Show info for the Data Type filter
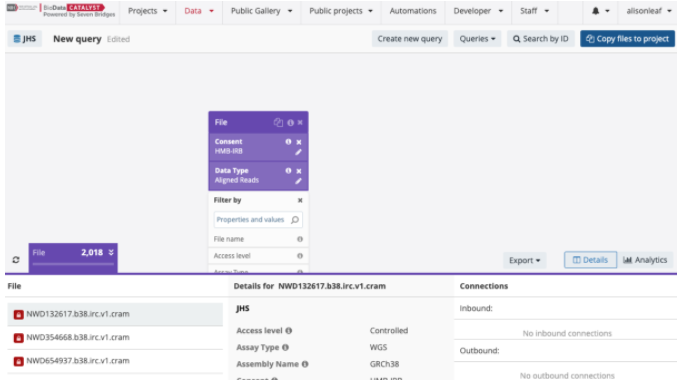Image resolution: width=681 pixels, height=385 pixels. 288,171
